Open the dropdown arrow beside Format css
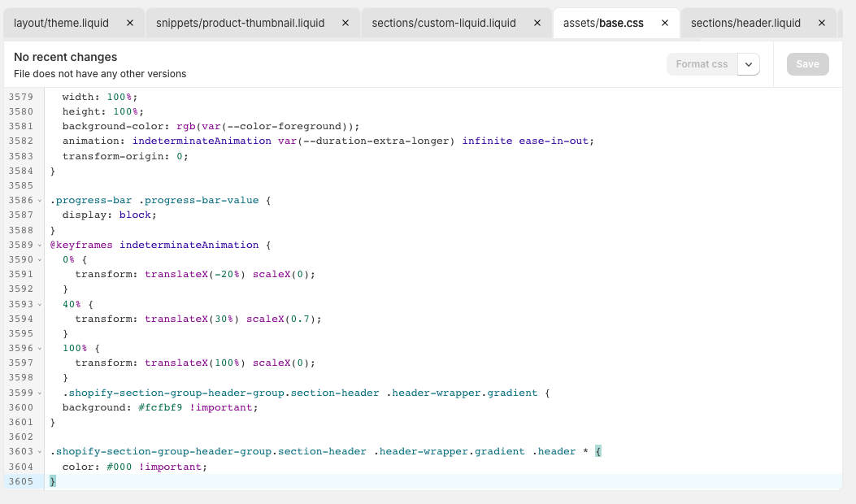 tap(749, 64)
